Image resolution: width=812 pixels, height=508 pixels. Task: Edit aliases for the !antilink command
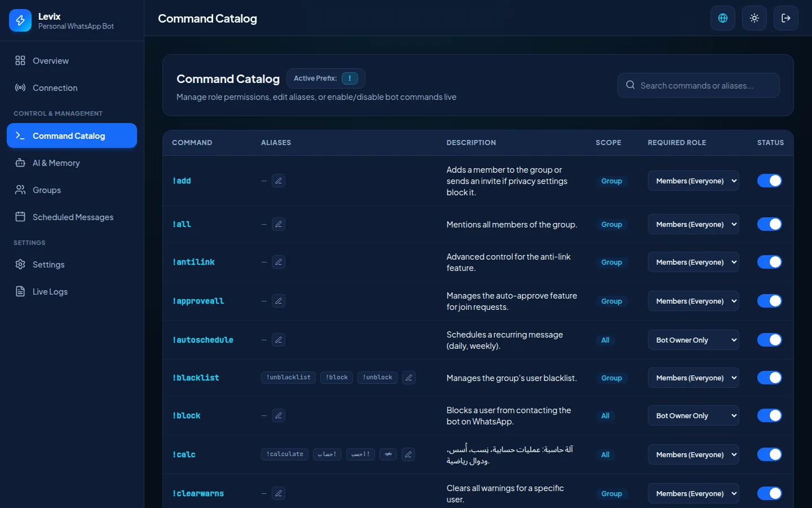pyautogui.click(x=279, y=262)
